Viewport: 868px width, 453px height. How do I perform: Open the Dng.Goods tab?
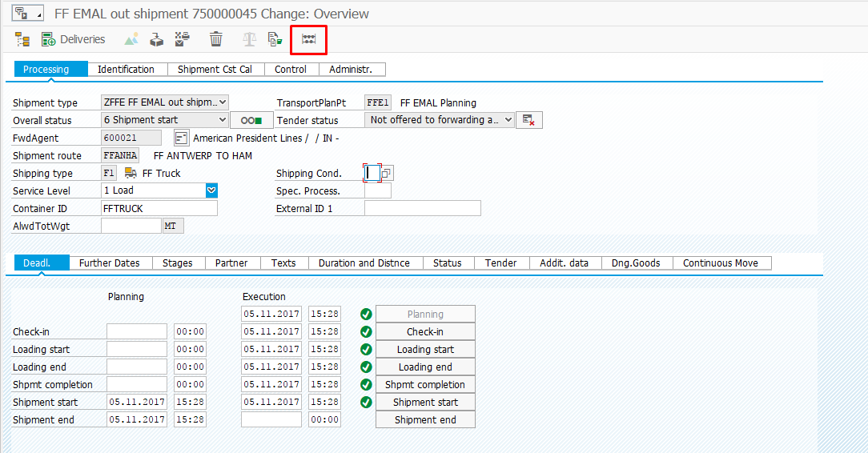tap(636, 263)
